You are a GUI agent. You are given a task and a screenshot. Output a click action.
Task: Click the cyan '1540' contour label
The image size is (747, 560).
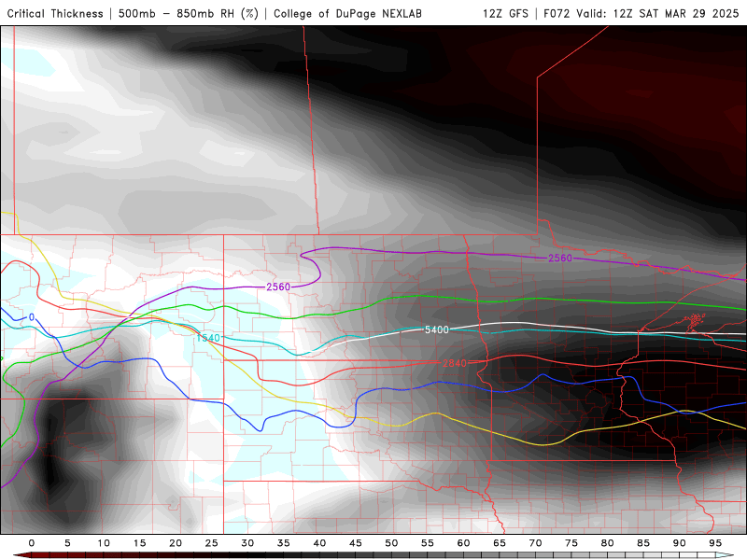point(208,338)
